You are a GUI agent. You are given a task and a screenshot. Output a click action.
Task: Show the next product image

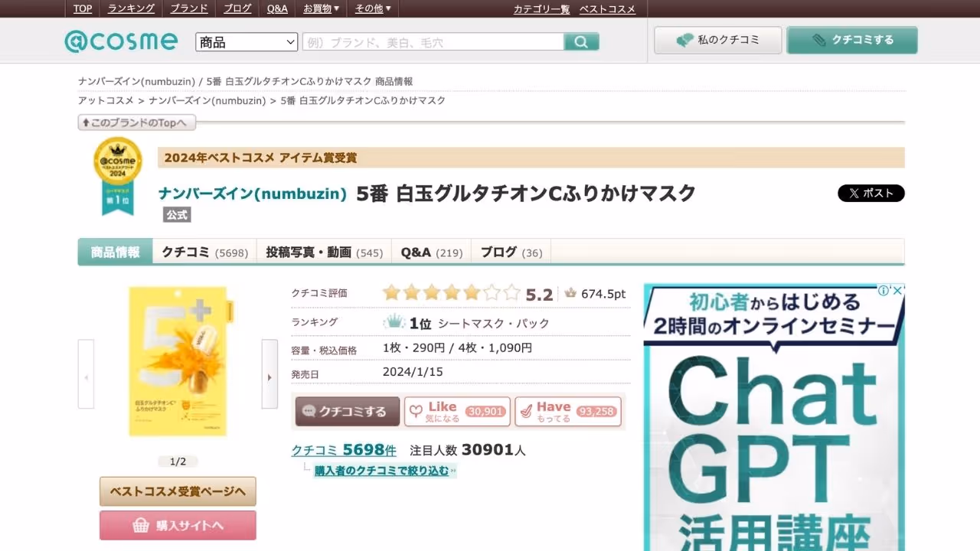269,374
